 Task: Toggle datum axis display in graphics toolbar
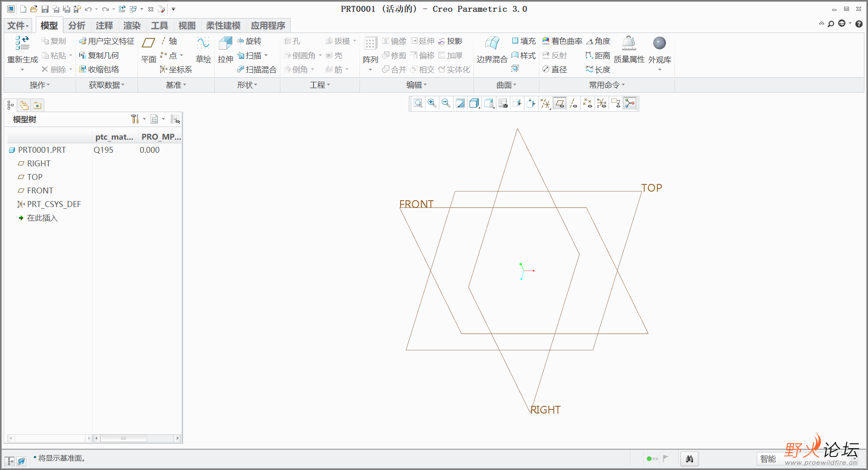[574, 103]
